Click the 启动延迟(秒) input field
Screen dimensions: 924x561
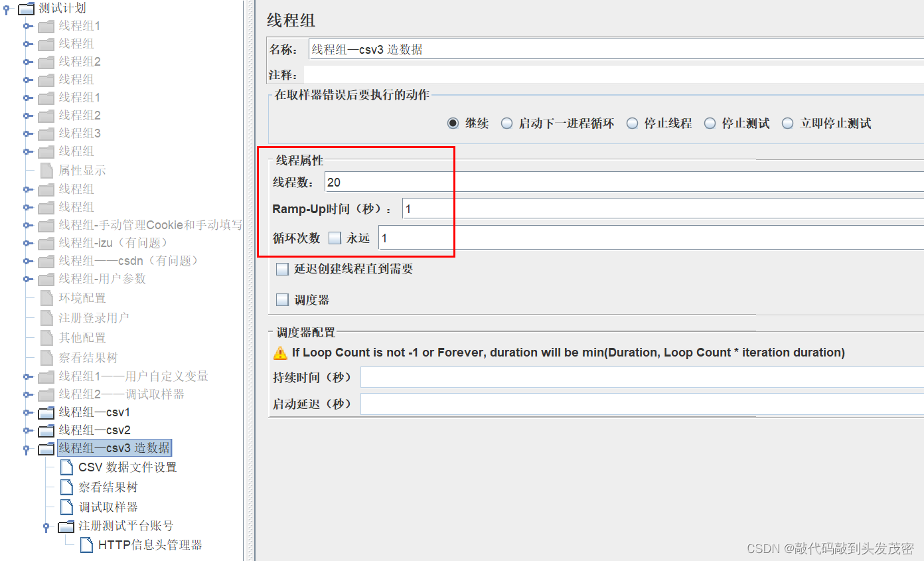click(642, 404)
